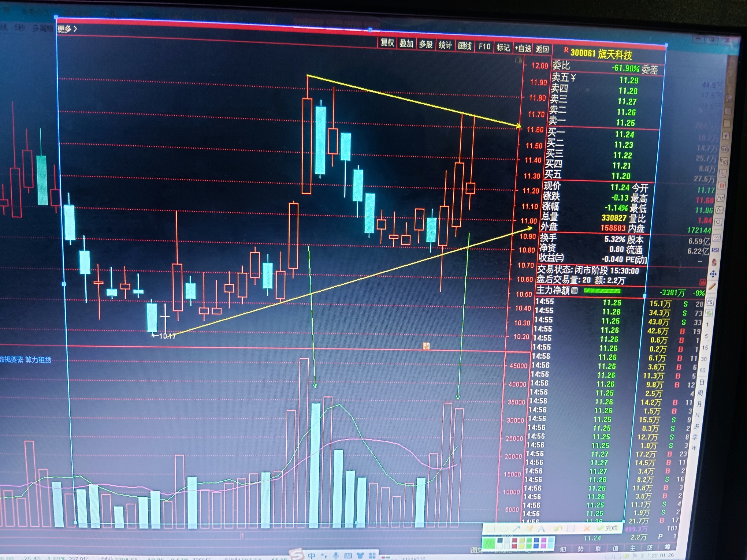The height and width of the screenshot is (560, 747).
Task: Click the pencil drawing tool sidebar icon
Action: coord(711,287)
